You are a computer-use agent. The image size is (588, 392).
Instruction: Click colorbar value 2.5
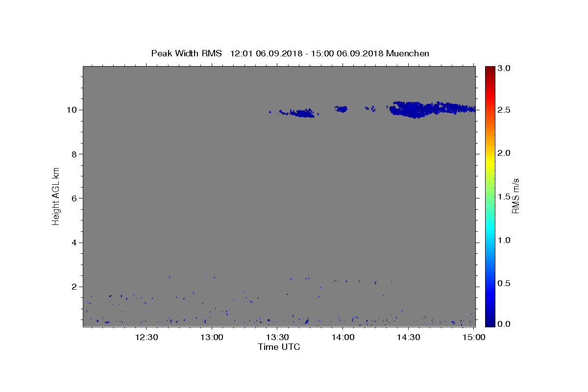tap(504, 110)
